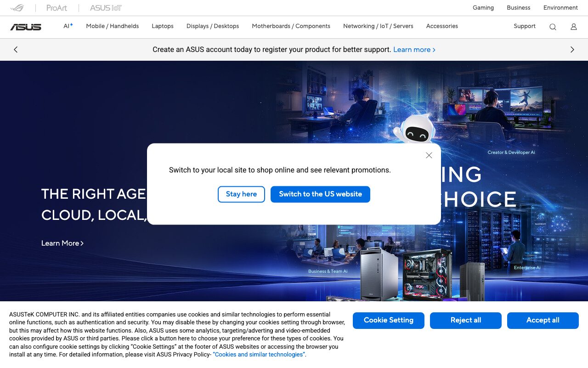The height and width of the screenshot is (368, 588).
Task: Open Mobile / Handhelds menu
Action: point(113,26)
